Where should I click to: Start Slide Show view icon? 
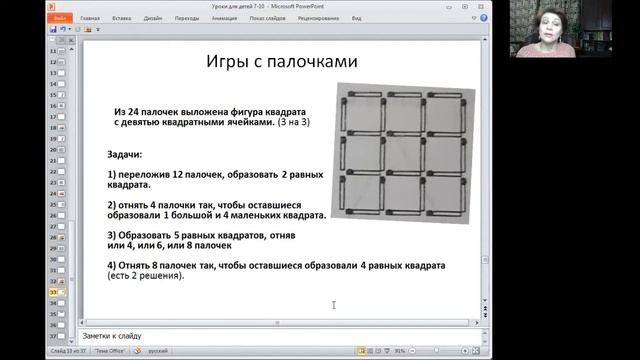coord(387,351)
